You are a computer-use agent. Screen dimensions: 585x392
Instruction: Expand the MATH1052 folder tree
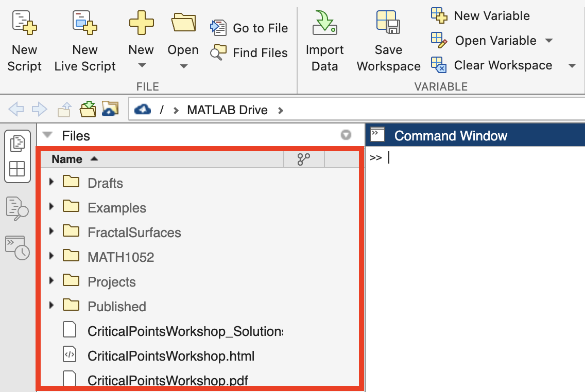(x=51, y=256)
